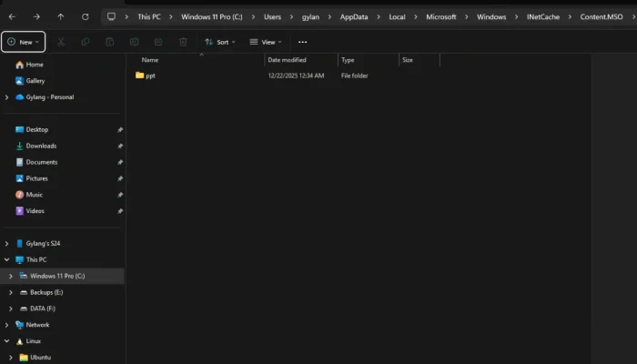The width and height of the screenshot is (637, 364).
Task: Expand the Gylang's S24 node
Action: click(x=7, y=243)
